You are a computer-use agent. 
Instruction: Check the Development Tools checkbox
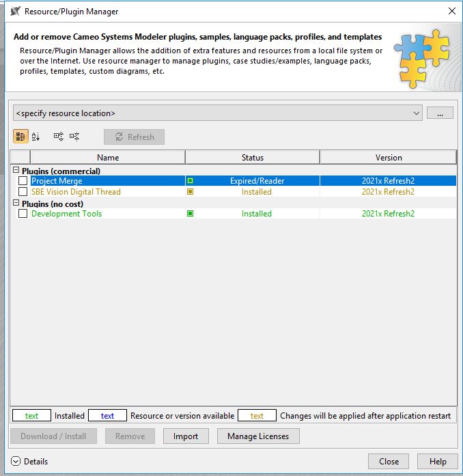click(x=23, y=214)
